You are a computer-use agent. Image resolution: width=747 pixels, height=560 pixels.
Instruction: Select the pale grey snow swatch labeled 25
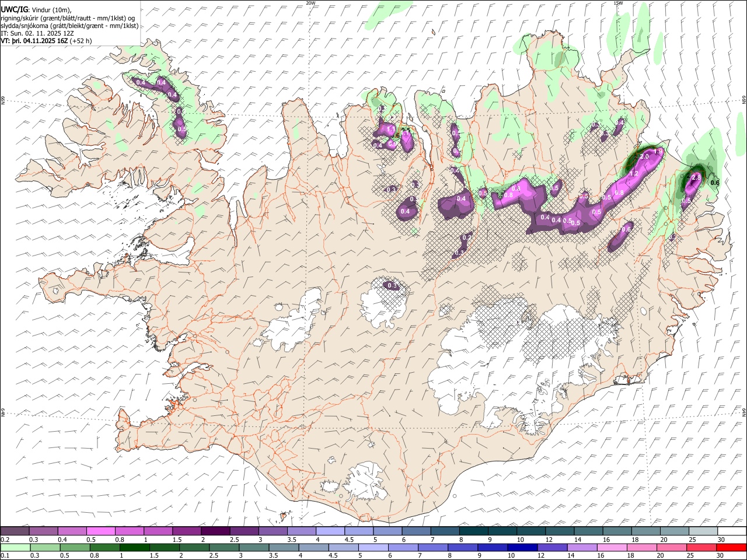point(703,531)
